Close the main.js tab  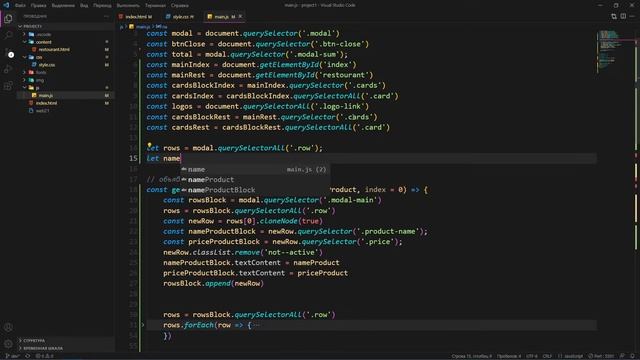point(240,16)
